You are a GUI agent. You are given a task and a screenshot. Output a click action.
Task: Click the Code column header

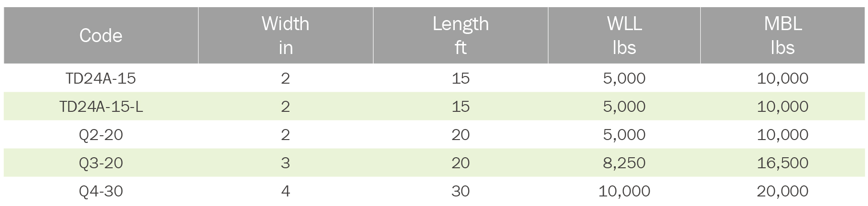[101, 36]
